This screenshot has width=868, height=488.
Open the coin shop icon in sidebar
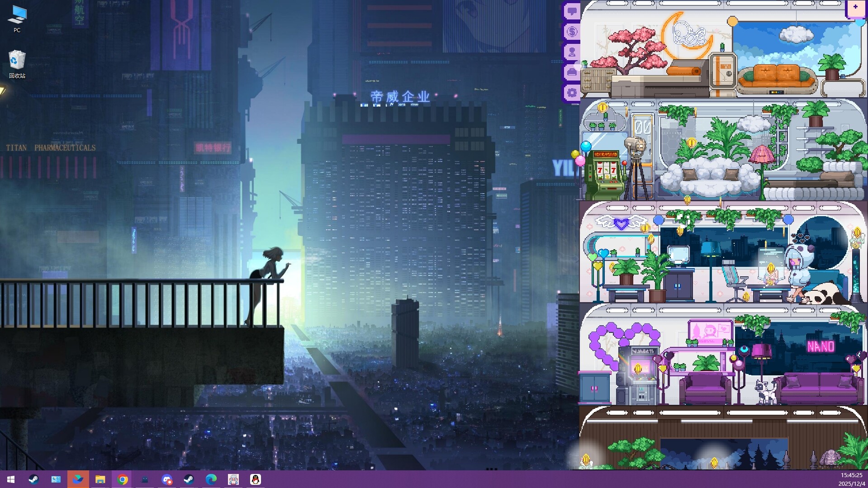[572, 32]
